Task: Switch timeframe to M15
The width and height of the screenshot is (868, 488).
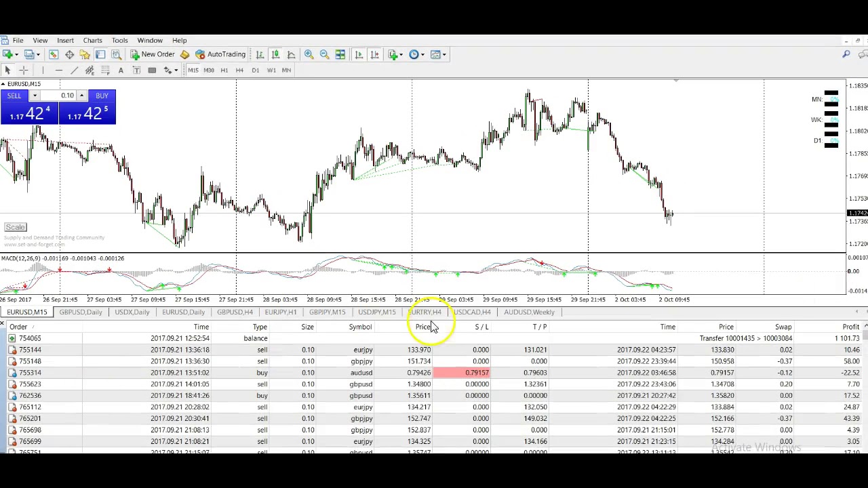Action: point(193,70)
